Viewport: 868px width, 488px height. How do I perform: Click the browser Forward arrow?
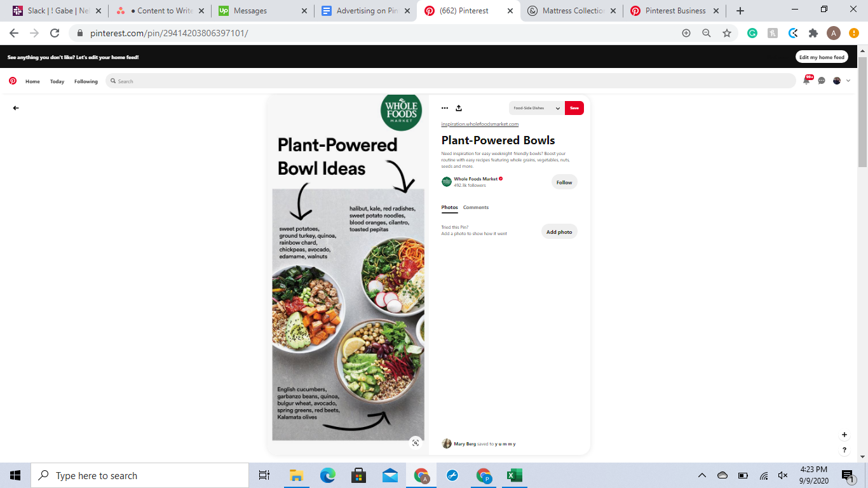(x=34, y=33)
